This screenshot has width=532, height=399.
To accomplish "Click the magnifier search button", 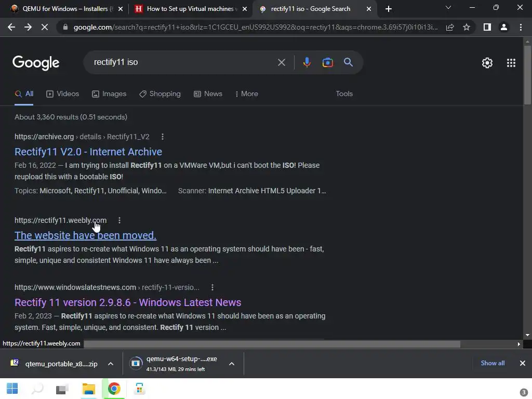I will tap(348, 62).
